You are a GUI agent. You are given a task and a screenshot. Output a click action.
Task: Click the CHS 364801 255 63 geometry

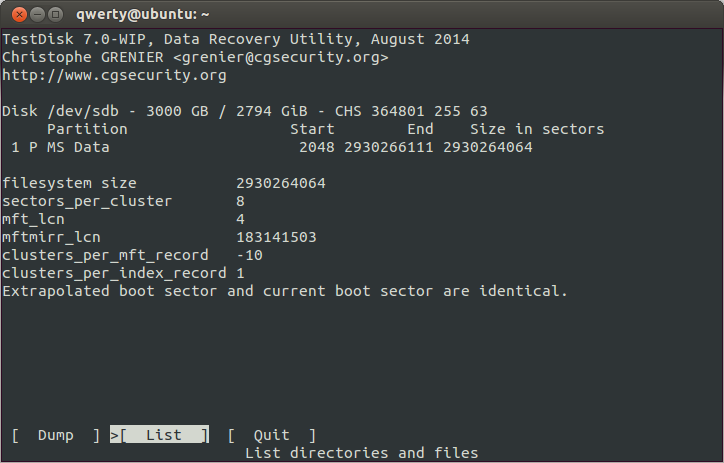(411, 111)
